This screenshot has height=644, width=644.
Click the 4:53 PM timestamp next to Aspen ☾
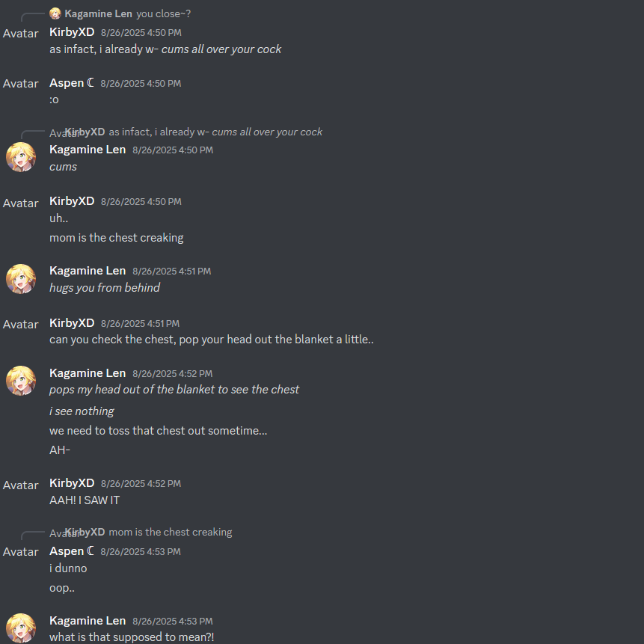point(141,551)
